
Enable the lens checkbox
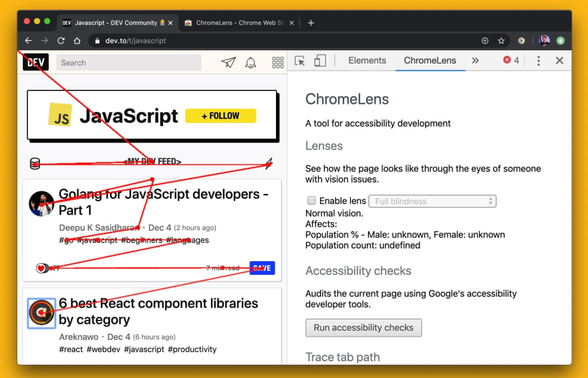point(311,201)
